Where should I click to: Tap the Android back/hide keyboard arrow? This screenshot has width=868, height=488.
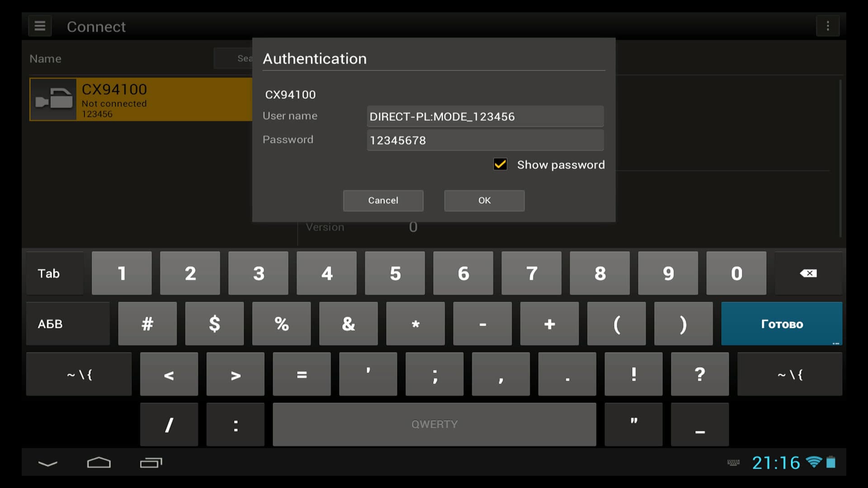(47, 463)
